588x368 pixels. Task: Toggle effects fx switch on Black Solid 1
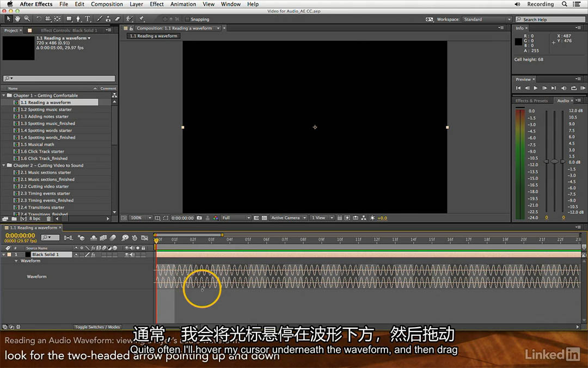pyautogui.click(x=93, y=255)
